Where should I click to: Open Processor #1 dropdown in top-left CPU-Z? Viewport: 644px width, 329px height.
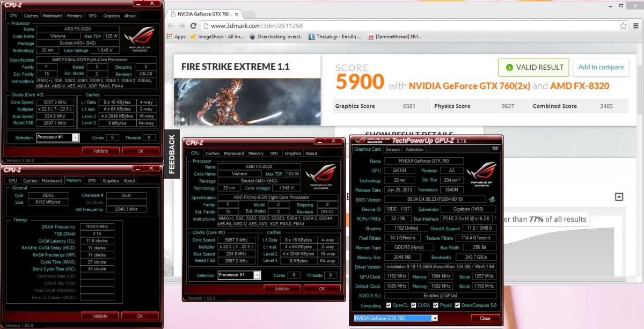tap(75, 137)
